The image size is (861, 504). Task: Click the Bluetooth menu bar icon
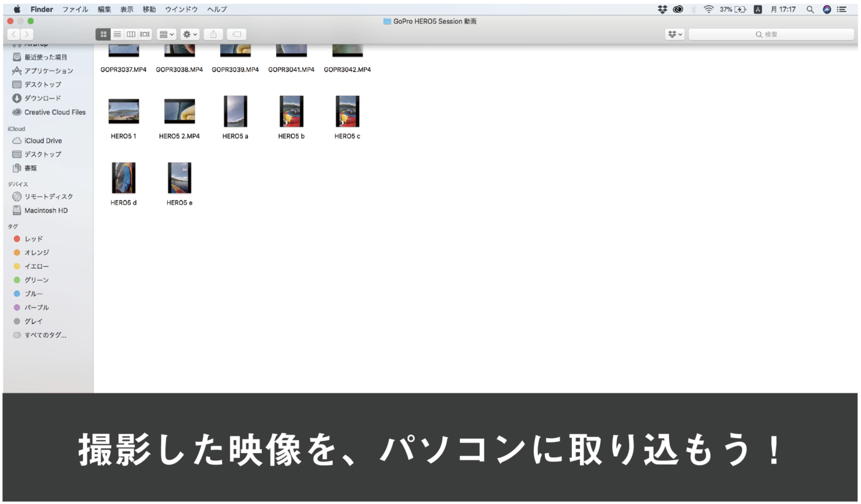point(694,9)
